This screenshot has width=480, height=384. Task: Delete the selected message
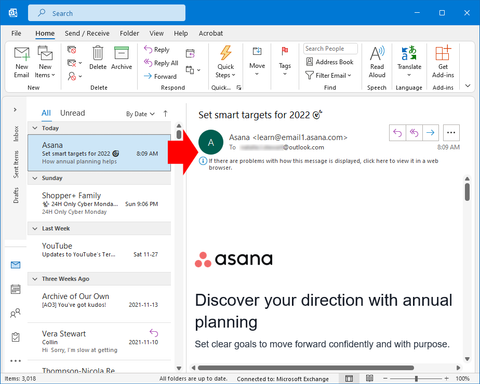(98, 58)
